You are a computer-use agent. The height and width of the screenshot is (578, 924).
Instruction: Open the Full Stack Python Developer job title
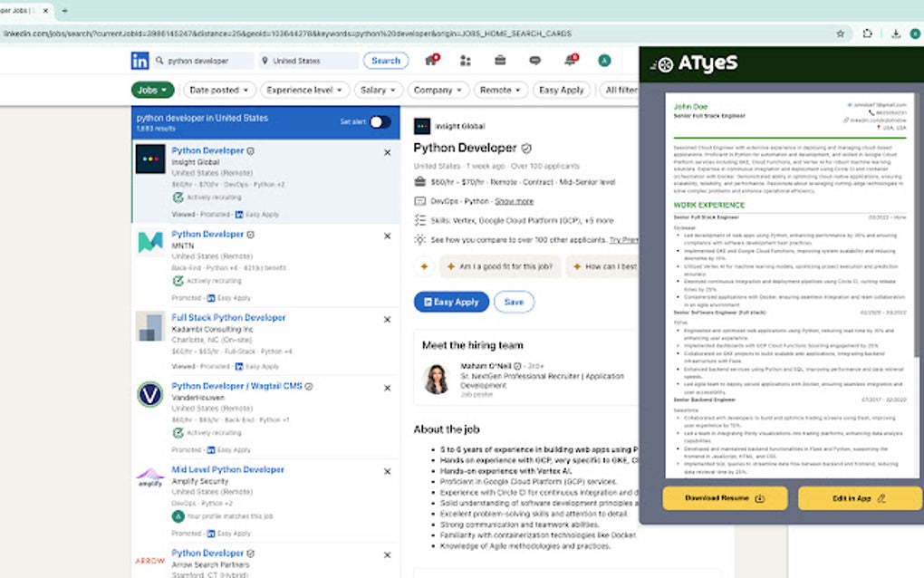pos(228,317)
